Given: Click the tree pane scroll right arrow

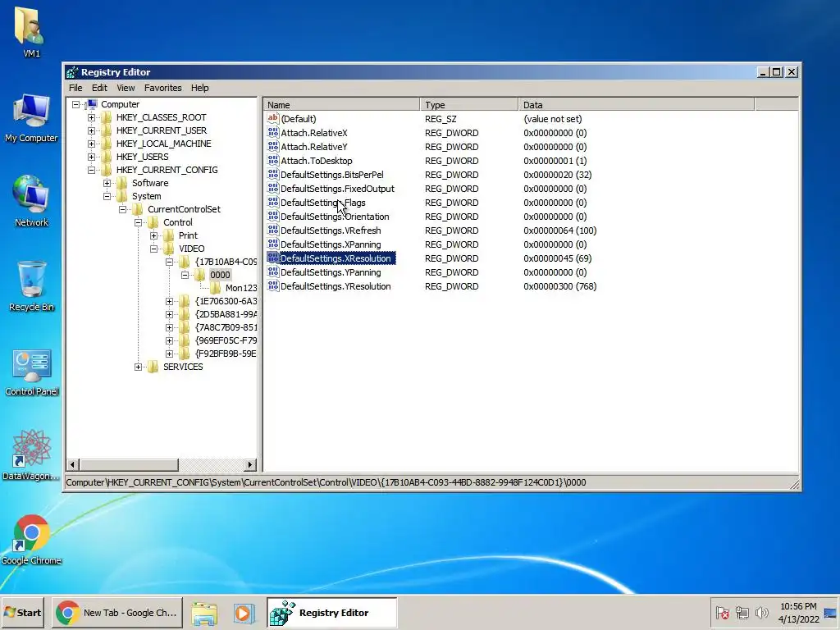Looking at the screenshot, I should (x=249, y=464).
